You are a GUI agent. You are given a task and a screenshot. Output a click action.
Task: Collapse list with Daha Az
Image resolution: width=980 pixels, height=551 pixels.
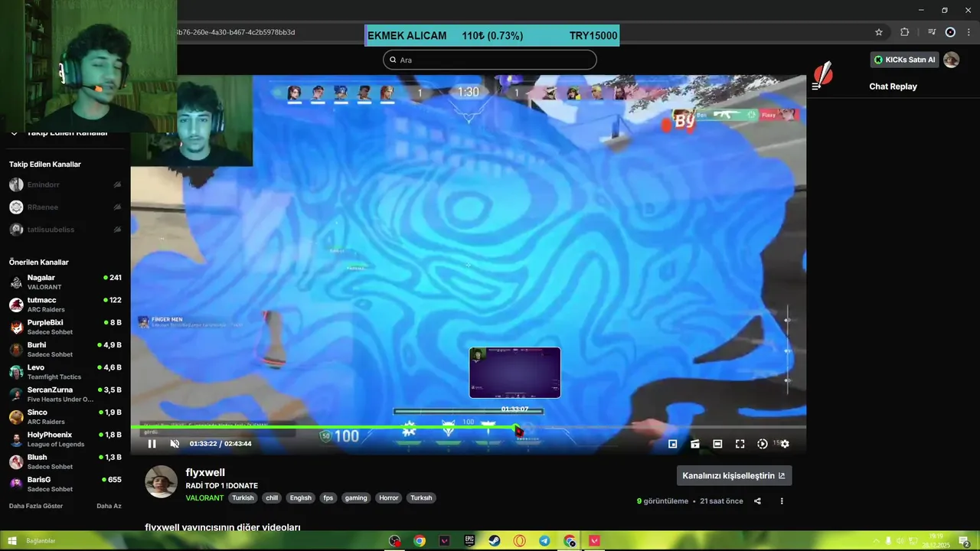tap(109, 506)
